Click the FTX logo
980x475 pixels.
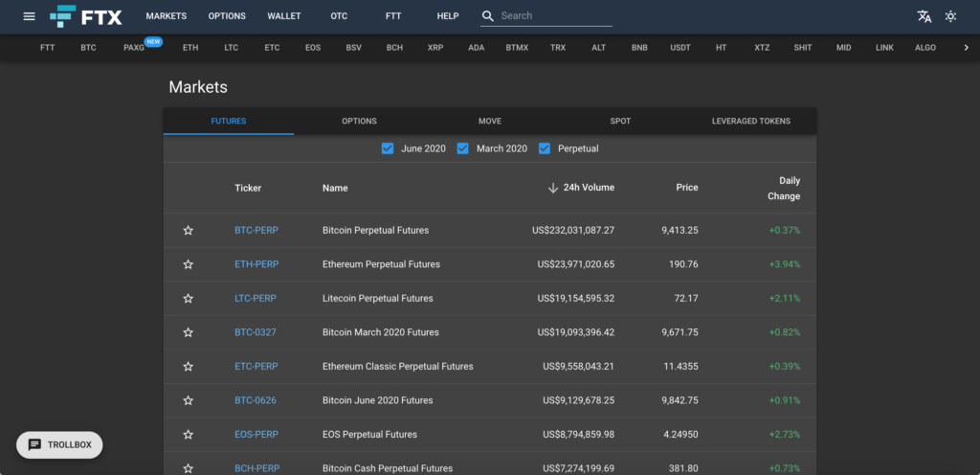tap(85, 16)
